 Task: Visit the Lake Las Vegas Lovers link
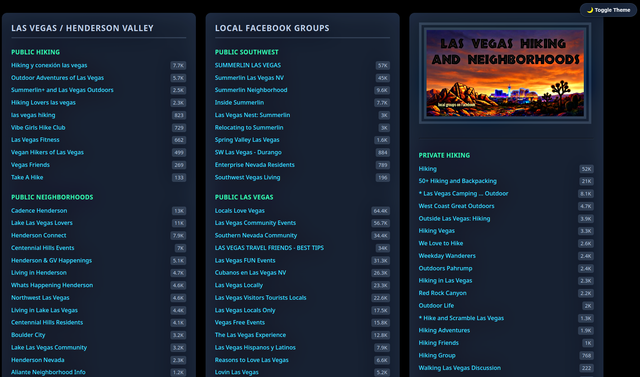[42, 223]
